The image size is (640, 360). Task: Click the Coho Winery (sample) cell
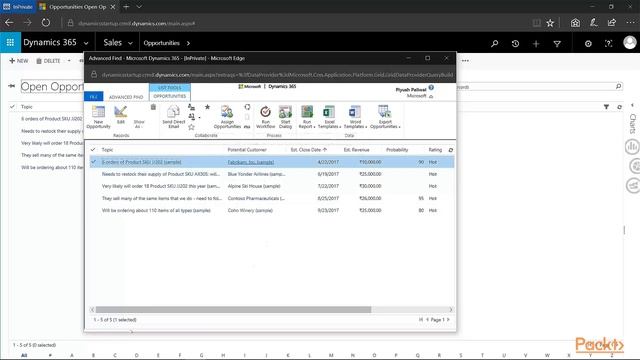pos(250,210)
